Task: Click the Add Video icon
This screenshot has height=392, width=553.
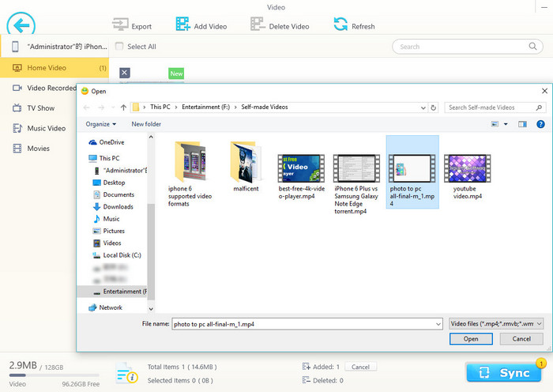Action: [183, 24]
